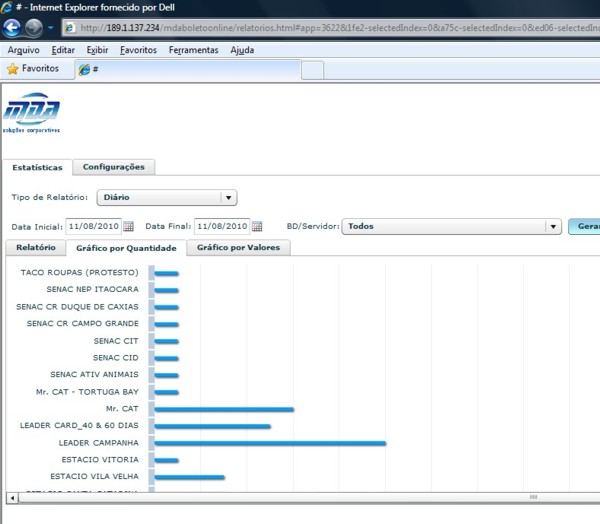Screen dimensions: 600x524
Task: Select the browser tab titled #
Action: pyautogui.click(x=188, y=70)
